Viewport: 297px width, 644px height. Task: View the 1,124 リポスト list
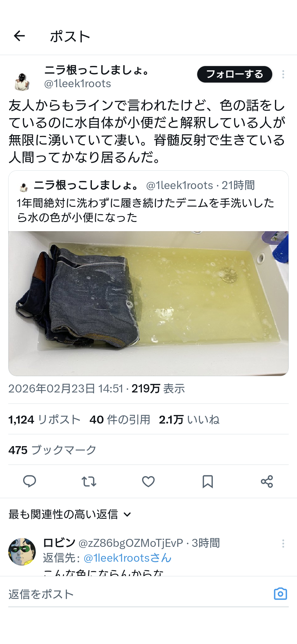point(44,420)
